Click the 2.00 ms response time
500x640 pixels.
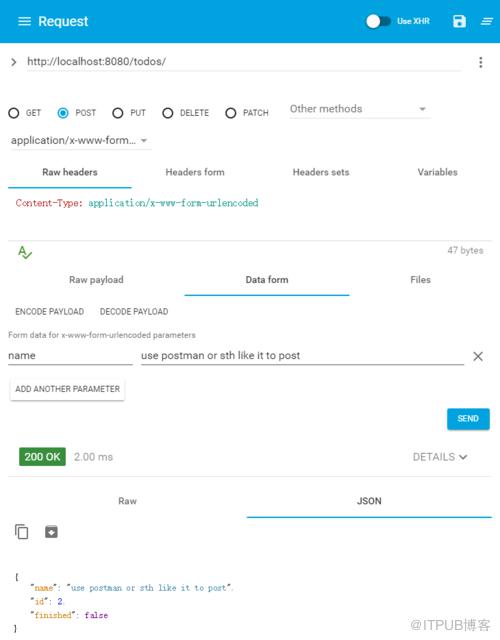(93, 457)
